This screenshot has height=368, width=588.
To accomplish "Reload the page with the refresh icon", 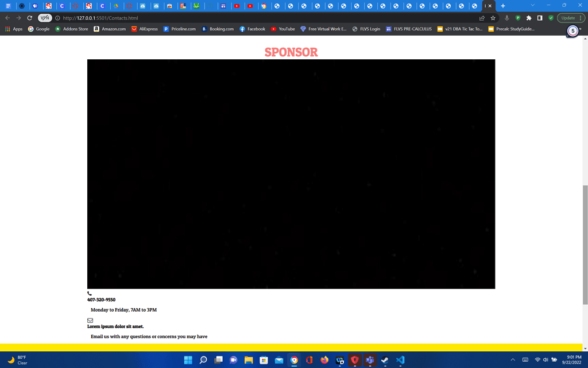I will 28,18.
